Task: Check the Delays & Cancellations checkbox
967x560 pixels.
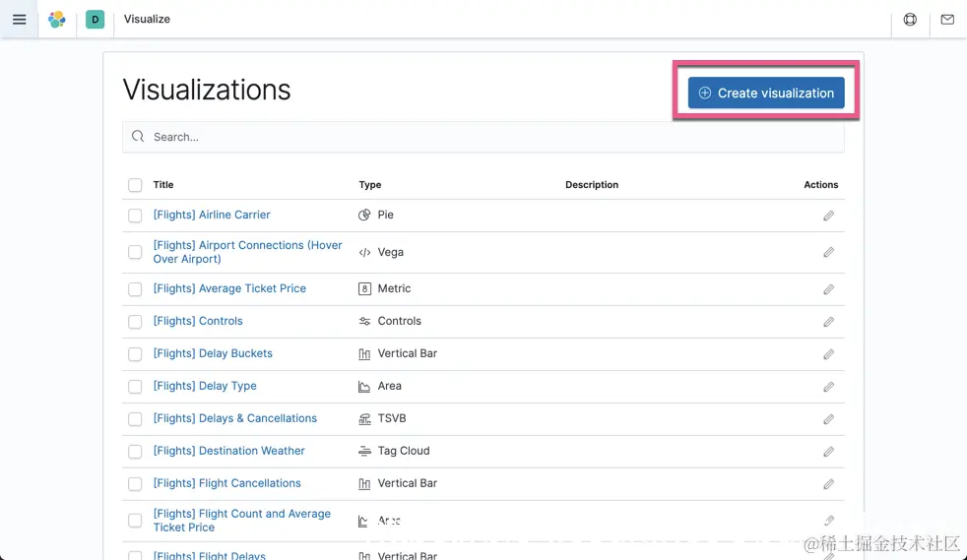Action: tap(135, 419)
